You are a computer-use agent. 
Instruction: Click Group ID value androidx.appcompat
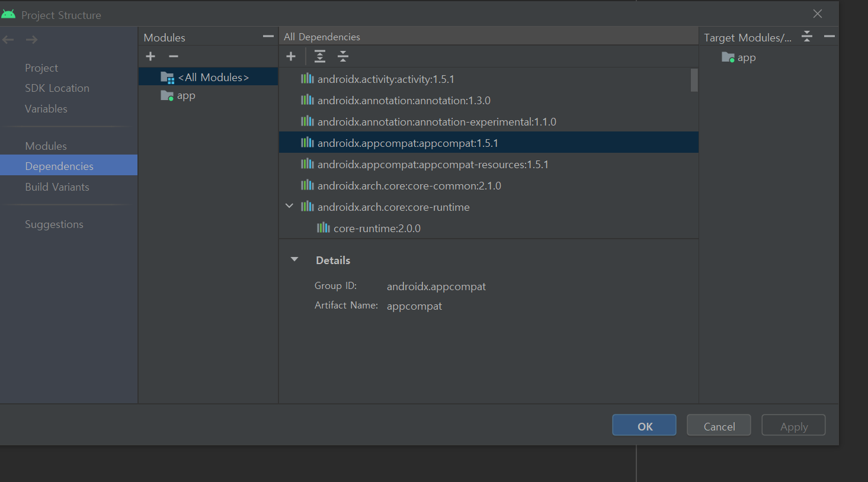click(x=436, y=287)
